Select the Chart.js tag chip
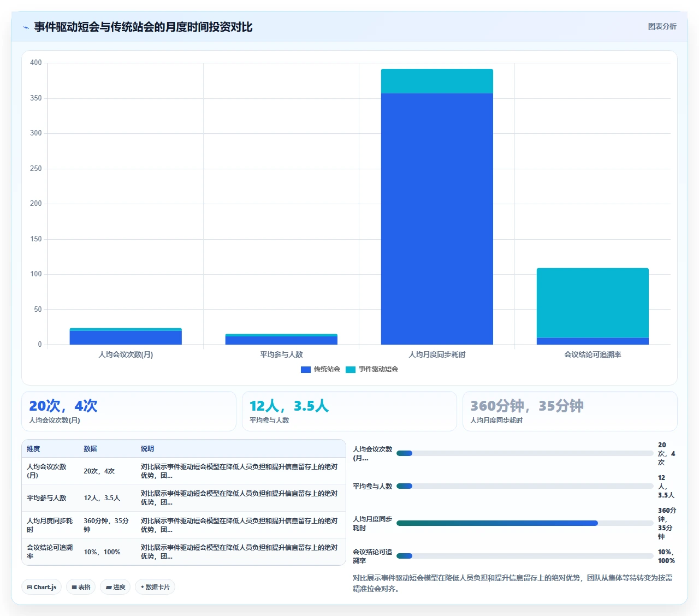This screenshot has height=616, width=699. pos(42,587)
